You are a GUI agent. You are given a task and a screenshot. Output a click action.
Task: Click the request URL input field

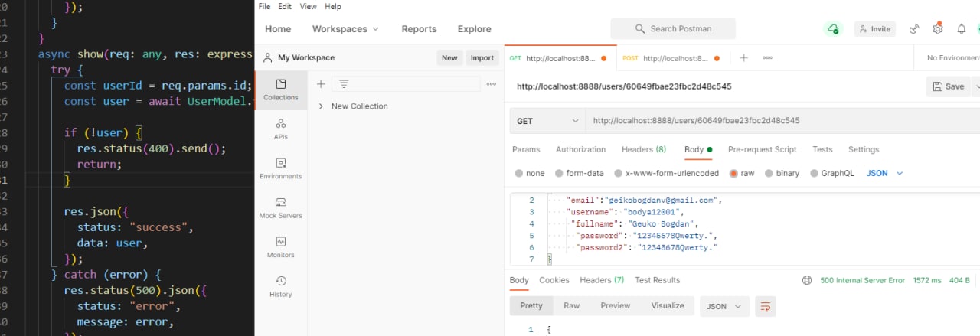coord(781,121)
